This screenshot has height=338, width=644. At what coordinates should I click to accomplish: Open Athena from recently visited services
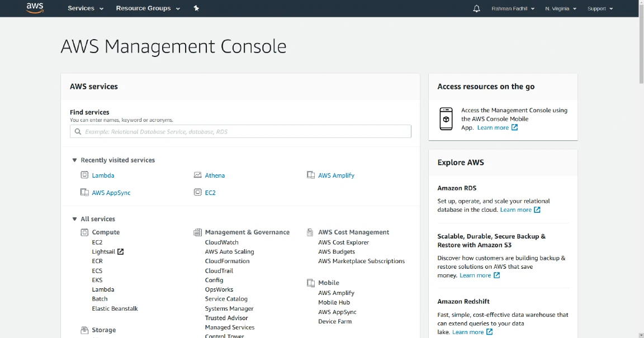pos(215,175)
